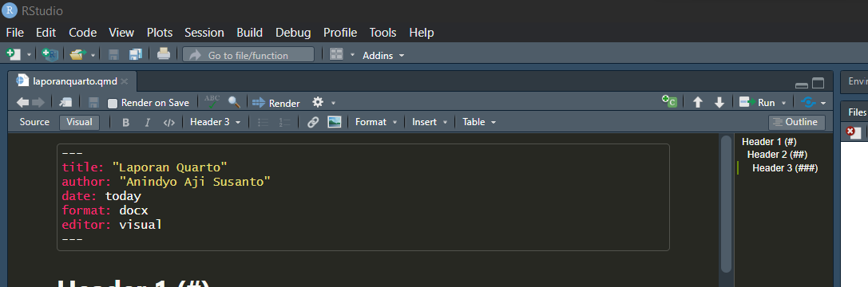Click the print icon in main toolbar

point(164,54)
